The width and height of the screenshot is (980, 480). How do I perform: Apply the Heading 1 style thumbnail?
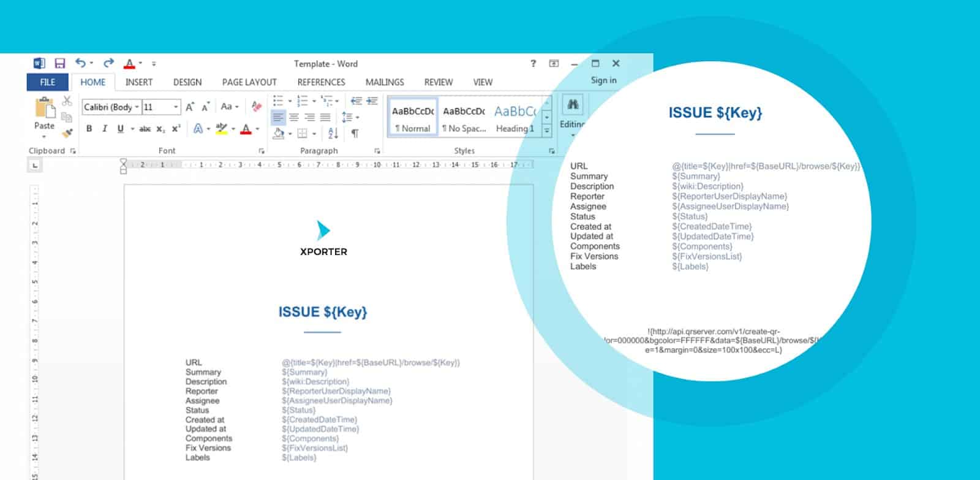(x=514, y=118)
